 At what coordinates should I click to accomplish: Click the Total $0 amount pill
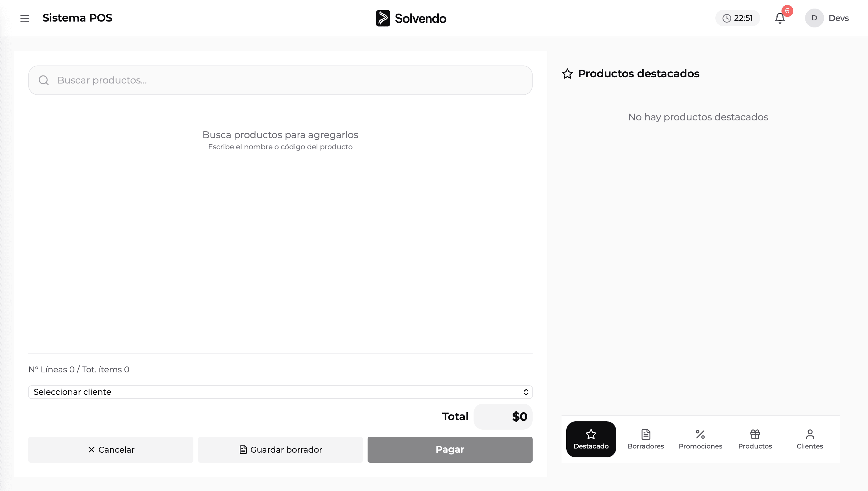(x=503, y=416)
